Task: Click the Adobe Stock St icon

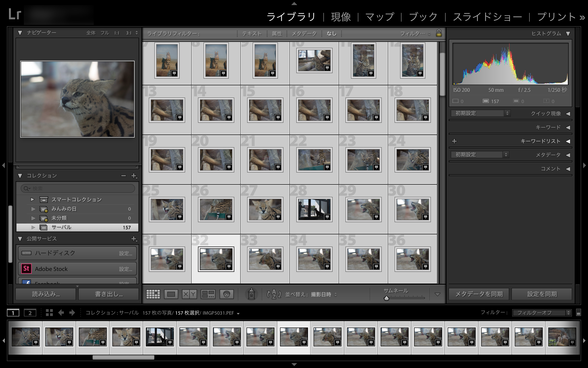Action: (x=26, y=269)
